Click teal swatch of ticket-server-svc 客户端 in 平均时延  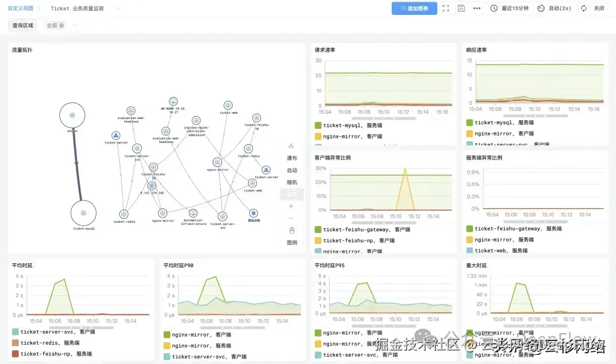[x=15, y=332]
